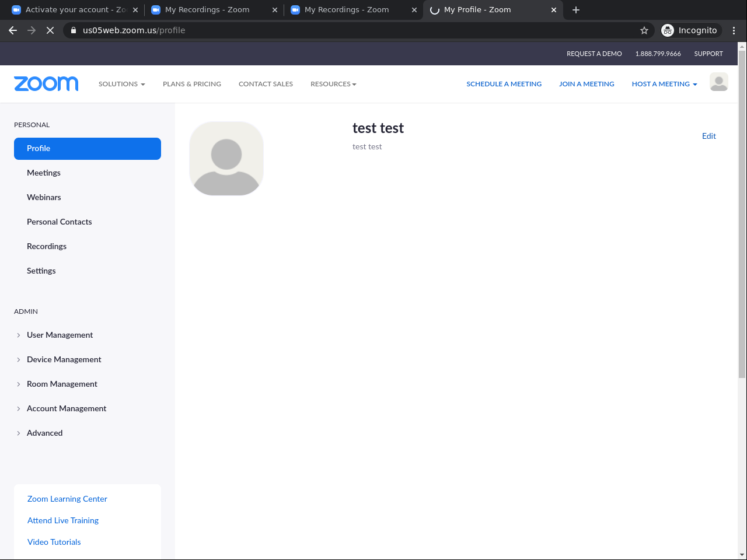The height and width of the screenshot is (560, 747).
Task: Click Edit next to profile name
Action: 709,136
